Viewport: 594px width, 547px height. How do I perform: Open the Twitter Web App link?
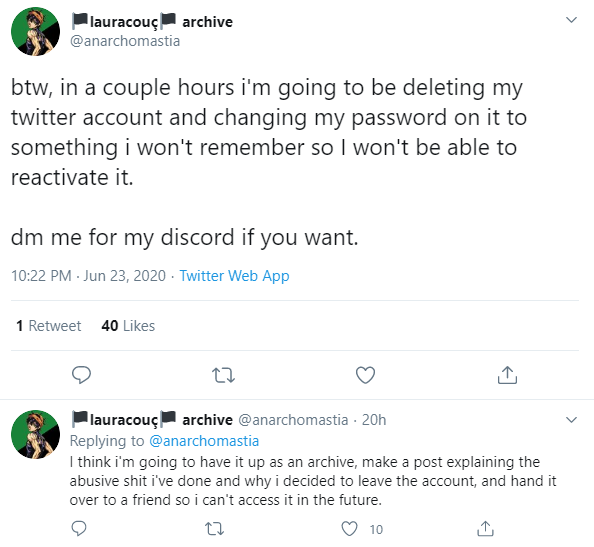point(234,276)
